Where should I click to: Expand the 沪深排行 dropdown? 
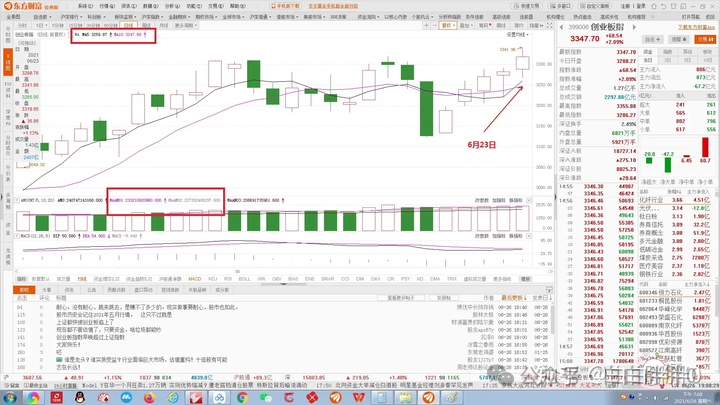click(x=71, y=17)
